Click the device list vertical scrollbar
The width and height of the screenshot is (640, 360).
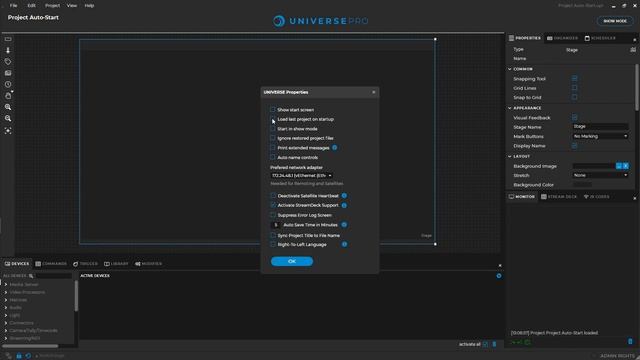point(76,296)
